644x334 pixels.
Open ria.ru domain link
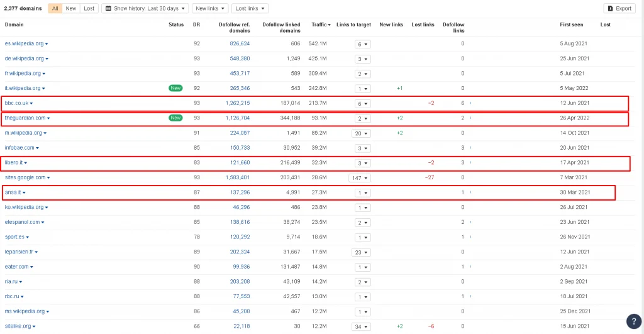click(x=11, y=281)
